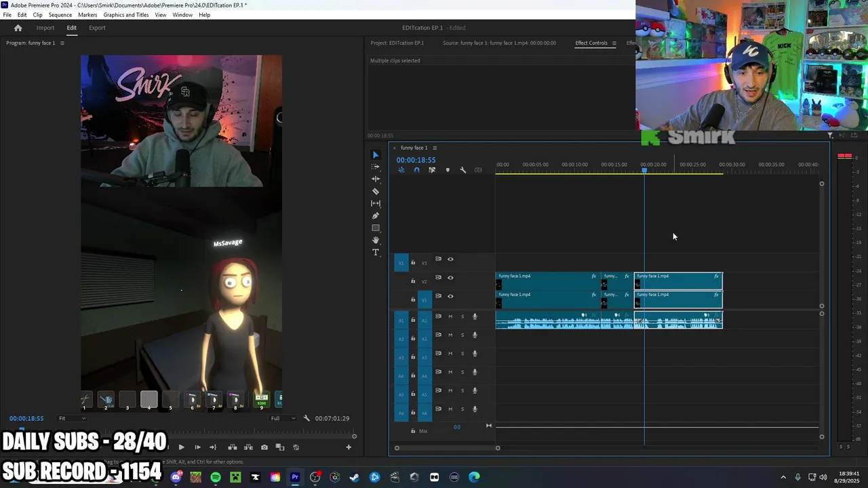Open the Clip menu
Image resolution: width=868 pixels, height=488 pixels.
coord(37,15)
